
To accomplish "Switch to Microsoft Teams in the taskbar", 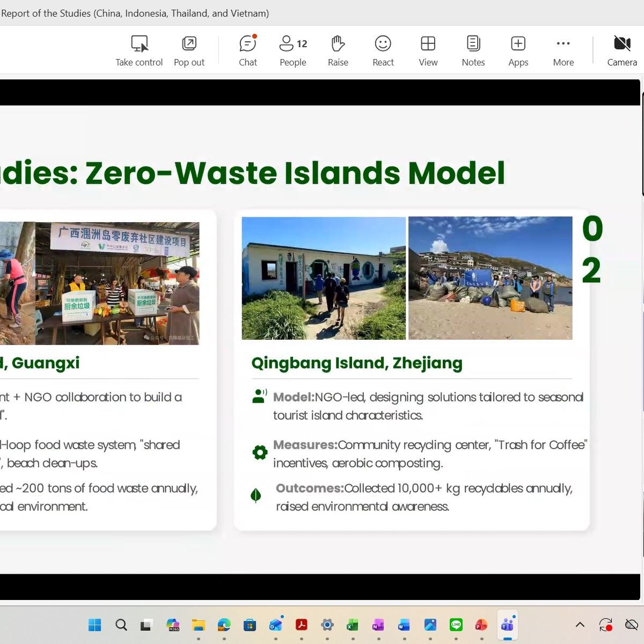I will 507,625.
